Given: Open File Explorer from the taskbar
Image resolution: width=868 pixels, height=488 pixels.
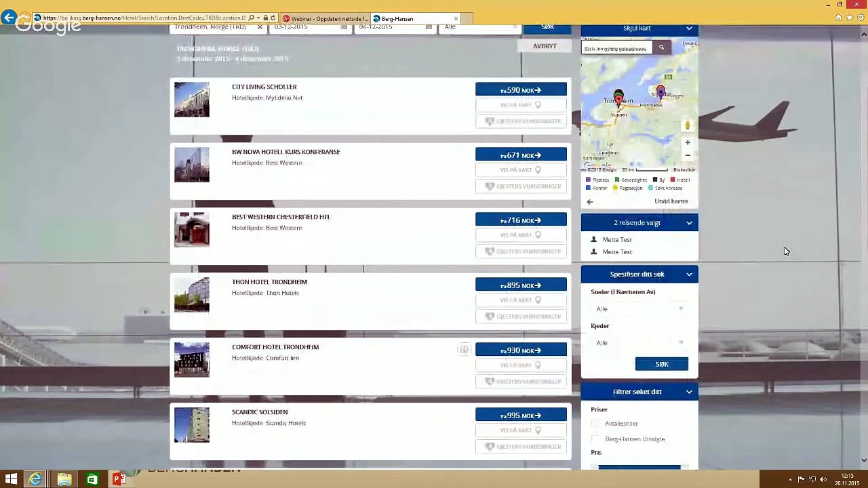Looking at the screenshot, I should point(64,480).
